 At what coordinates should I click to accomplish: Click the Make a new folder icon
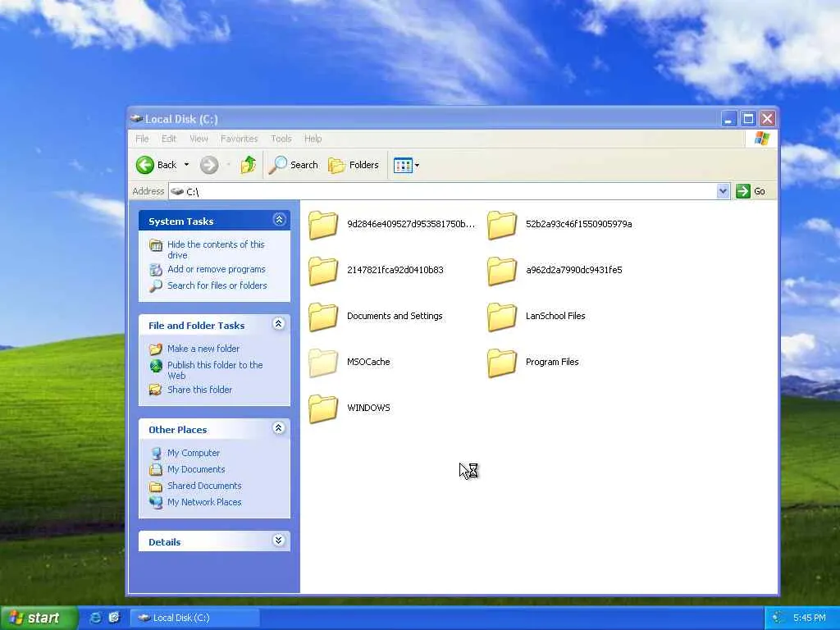coord(156,349)
